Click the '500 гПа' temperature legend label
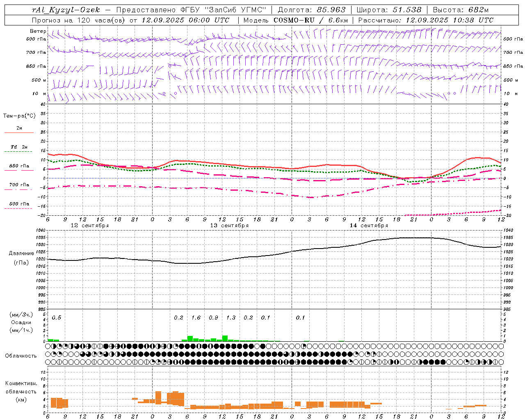 tap(19, 204)
